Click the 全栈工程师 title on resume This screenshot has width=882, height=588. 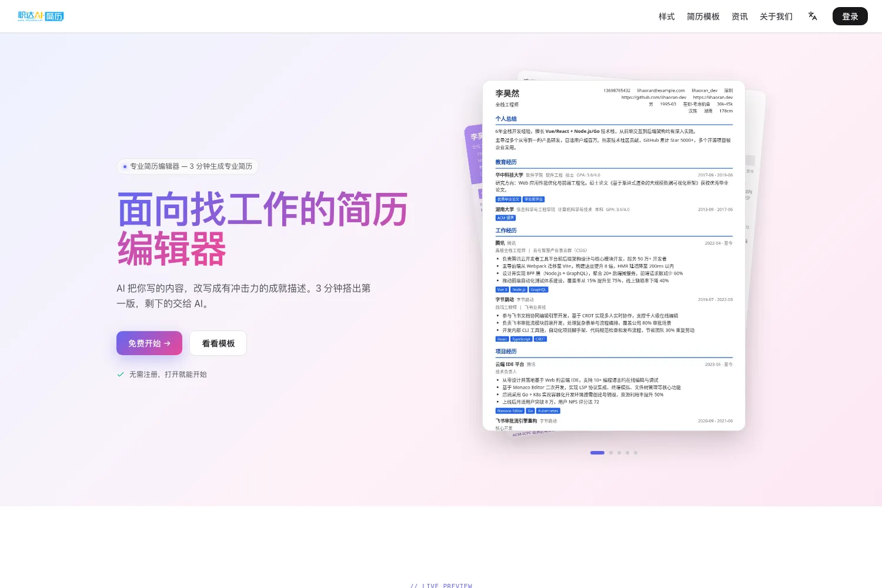point(507,105)
